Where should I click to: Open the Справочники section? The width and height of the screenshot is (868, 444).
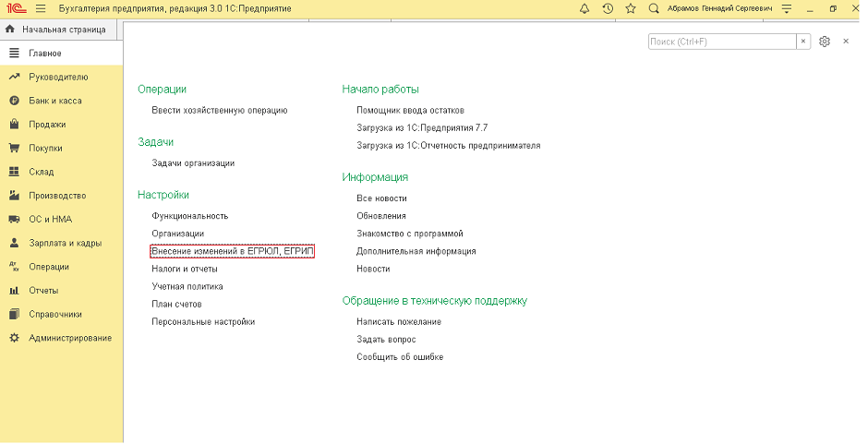(x=61, y=315)
